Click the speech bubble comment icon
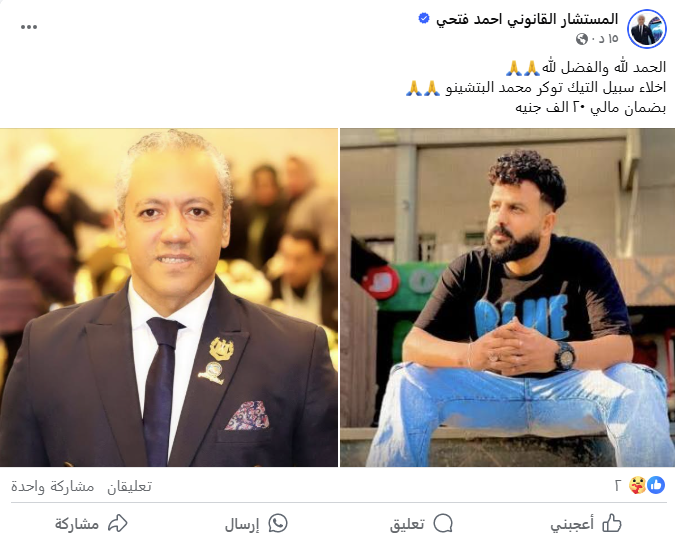675x539 pixels. 443,524
